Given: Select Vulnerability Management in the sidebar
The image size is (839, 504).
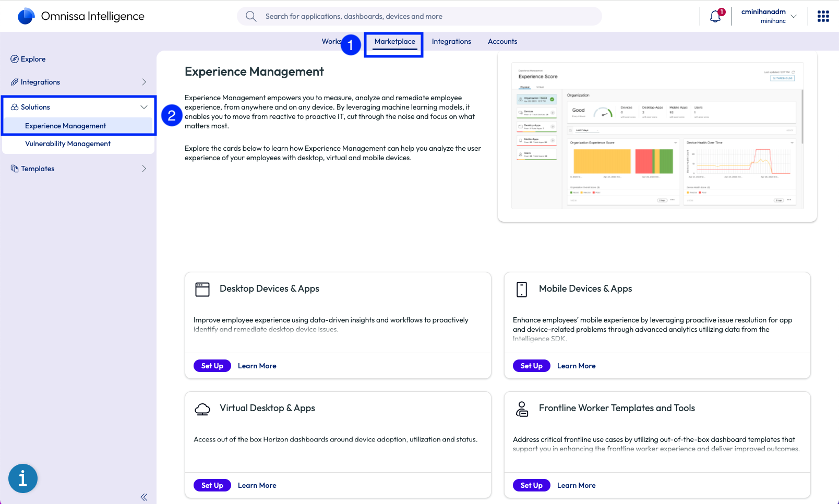Looking at the screenshot, I should tap(68, 144).
